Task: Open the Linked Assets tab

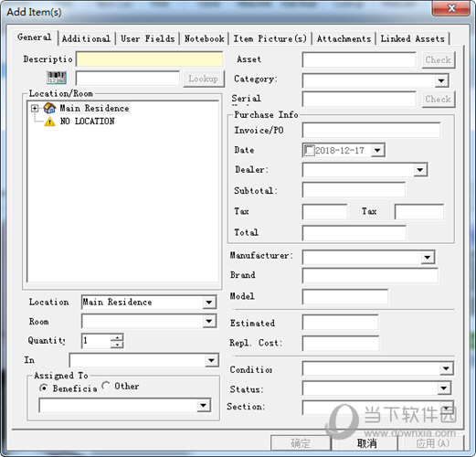Action: (413, 38)
